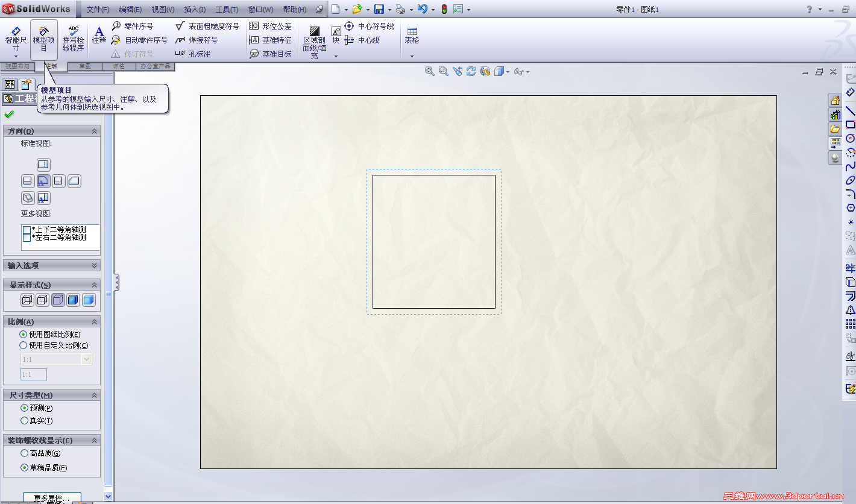Select the top standard view button

tap(43, 165)
